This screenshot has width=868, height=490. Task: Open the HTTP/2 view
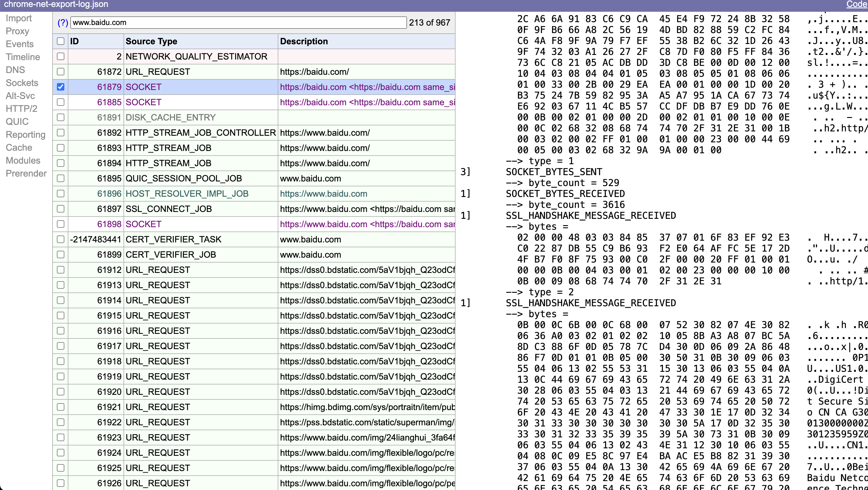click(x=21, y=109)
